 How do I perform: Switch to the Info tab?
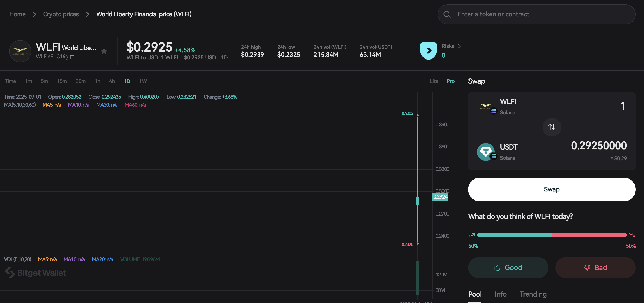click(x=500, y=294)
